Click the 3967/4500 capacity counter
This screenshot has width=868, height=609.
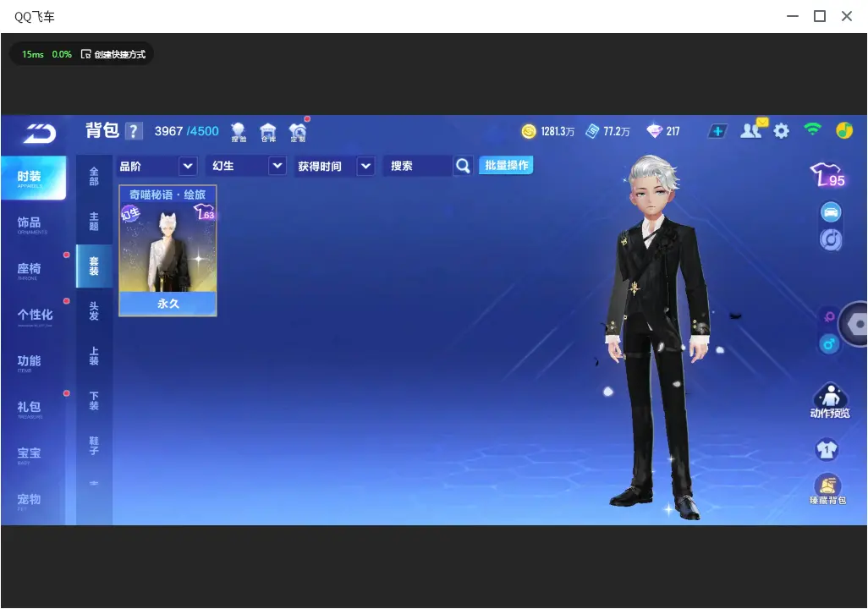pos(187,131)
